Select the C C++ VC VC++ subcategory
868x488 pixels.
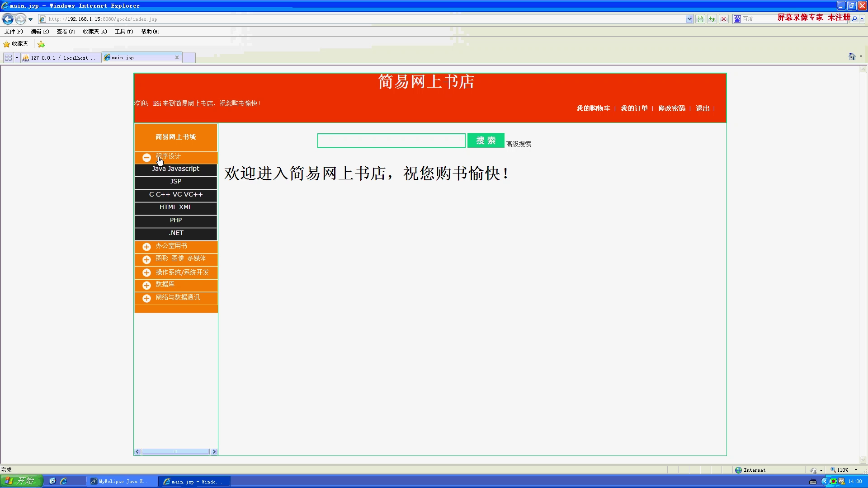176,195
